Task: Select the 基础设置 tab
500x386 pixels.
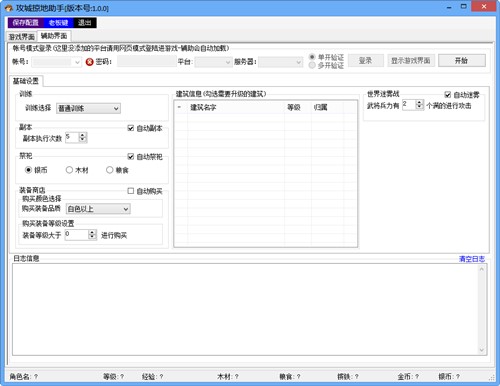Action: [26, 81]
